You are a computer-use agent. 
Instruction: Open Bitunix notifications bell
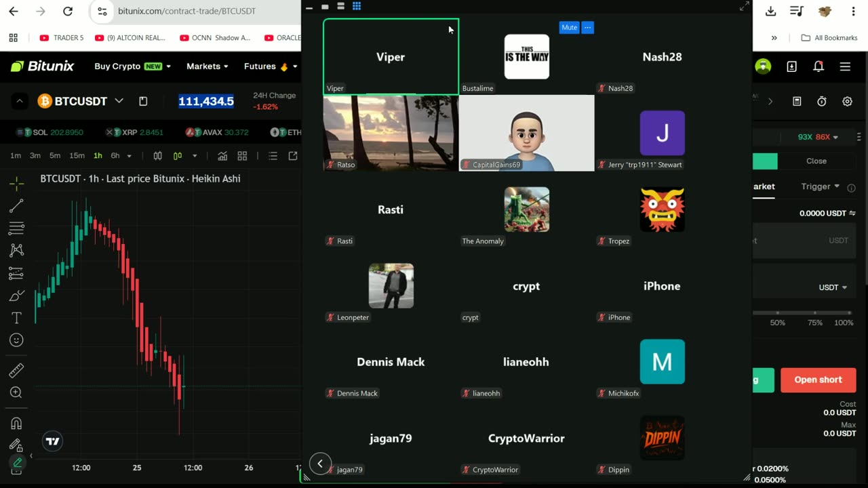(818, 66)
